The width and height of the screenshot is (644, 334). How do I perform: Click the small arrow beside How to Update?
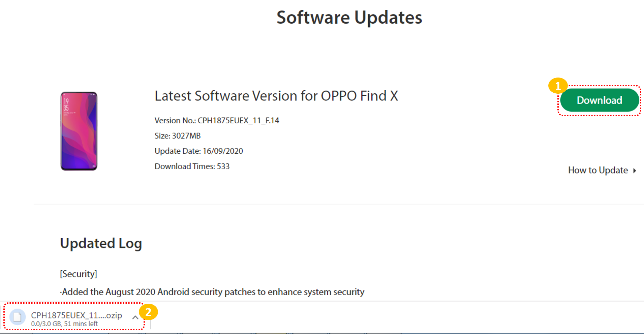(x=635, y=171)
